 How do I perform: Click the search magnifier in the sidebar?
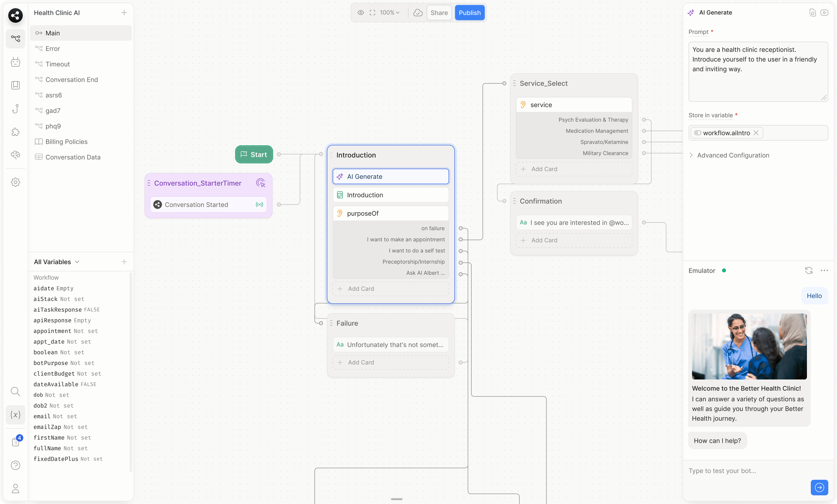pos(15,391)
